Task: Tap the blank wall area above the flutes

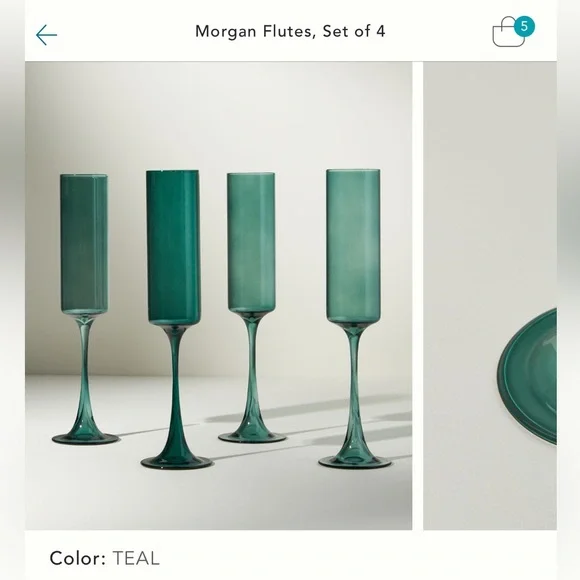Action: pyautogui.click(x=219, y=115)
